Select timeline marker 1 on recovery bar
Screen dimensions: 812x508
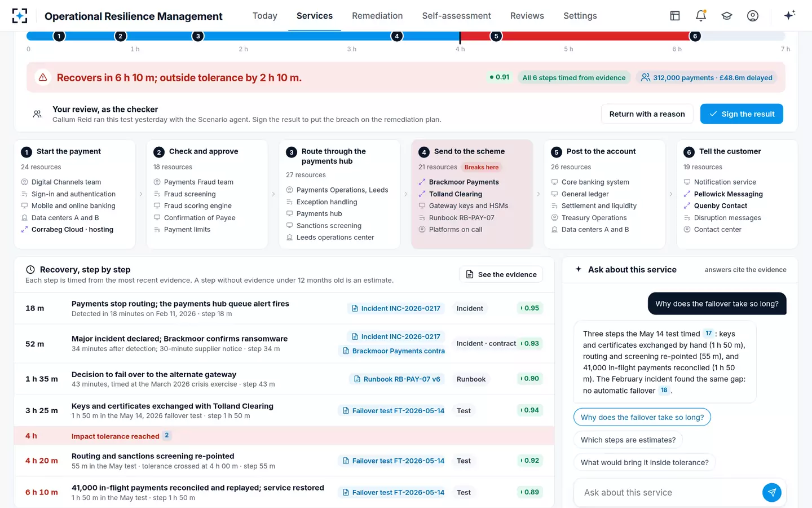(x=59, y=36)
